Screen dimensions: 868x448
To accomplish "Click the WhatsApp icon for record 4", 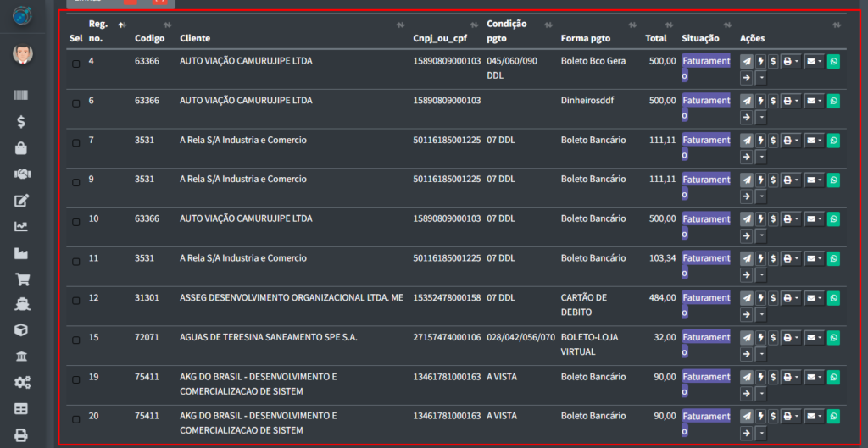I will (833, 62).
